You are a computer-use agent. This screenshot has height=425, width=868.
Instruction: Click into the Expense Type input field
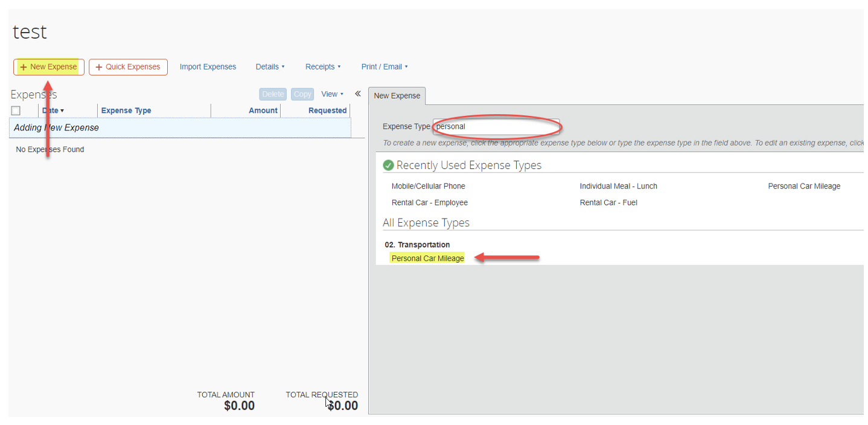pos(496,127)
